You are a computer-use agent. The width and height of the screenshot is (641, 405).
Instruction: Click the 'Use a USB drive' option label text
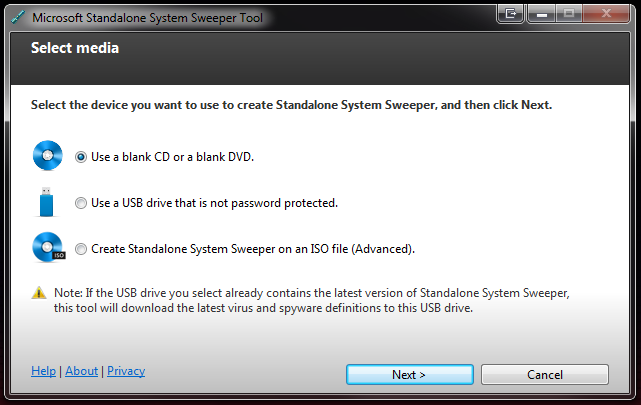pos(214,203)
